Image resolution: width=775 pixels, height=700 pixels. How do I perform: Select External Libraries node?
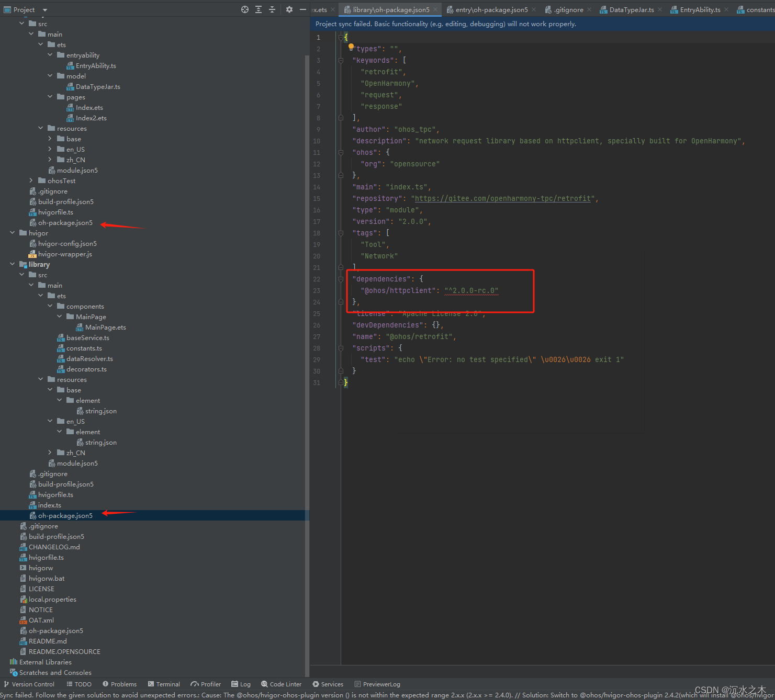coord(46,662)
